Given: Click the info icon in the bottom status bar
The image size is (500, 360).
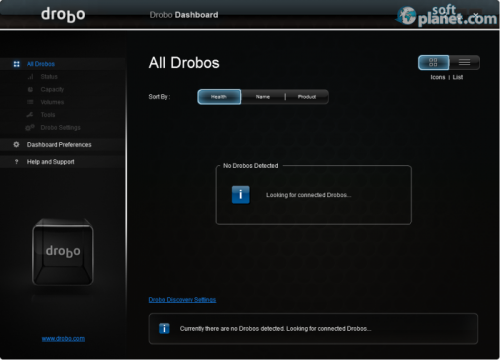Looking at the screenshot, I should click(164, 328).
